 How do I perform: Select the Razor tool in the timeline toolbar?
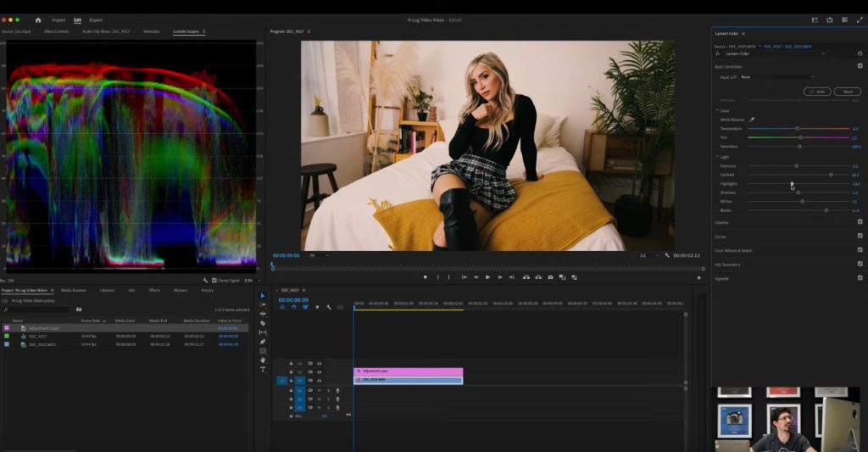coord(263,323)
